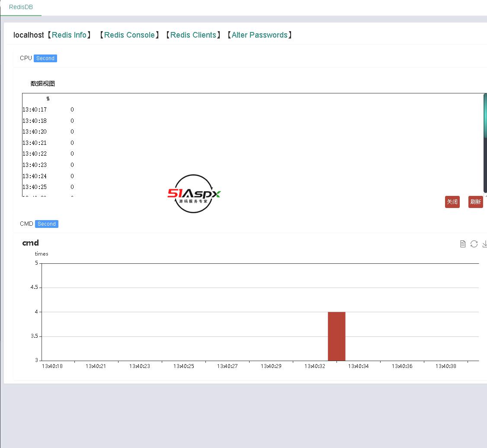This screenshot has height=448, width=487.
Task: Click the CPU Second interval badge
Action: (45, 58)
